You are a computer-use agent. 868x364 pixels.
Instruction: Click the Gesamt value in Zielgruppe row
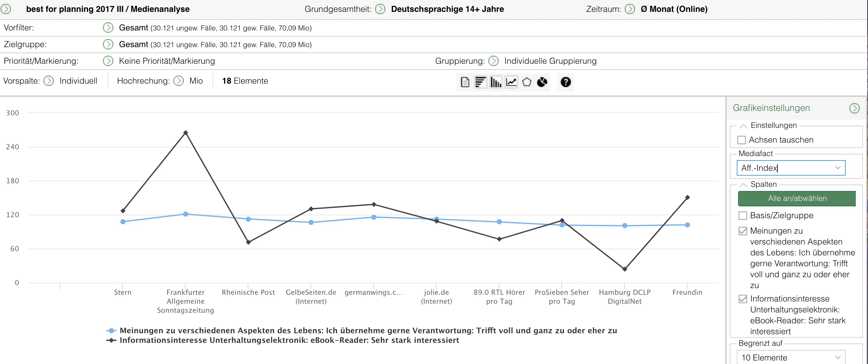tap(133, 44)
